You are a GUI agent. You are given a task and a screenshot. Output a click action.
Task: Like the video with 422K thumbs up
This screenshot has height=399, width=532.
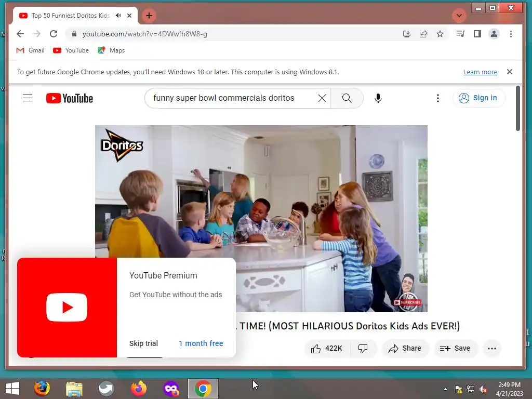(x=327, y=349)
